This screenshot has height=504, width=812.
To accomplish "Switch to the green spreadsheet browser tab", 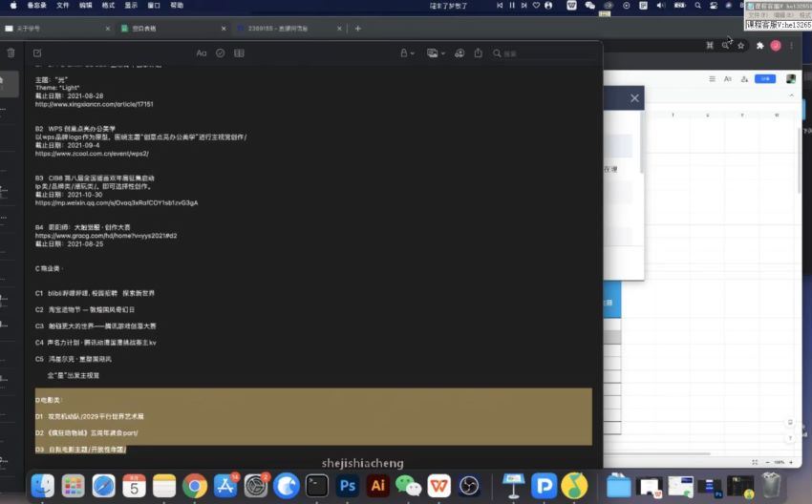I will pos(174,29).
